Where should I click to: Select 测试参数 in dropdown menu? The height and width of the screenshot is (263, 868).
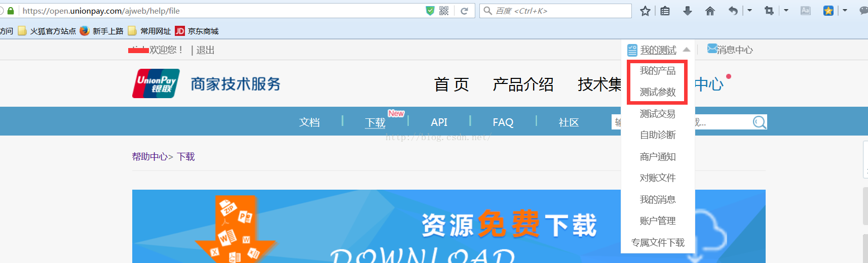point(658,92)
